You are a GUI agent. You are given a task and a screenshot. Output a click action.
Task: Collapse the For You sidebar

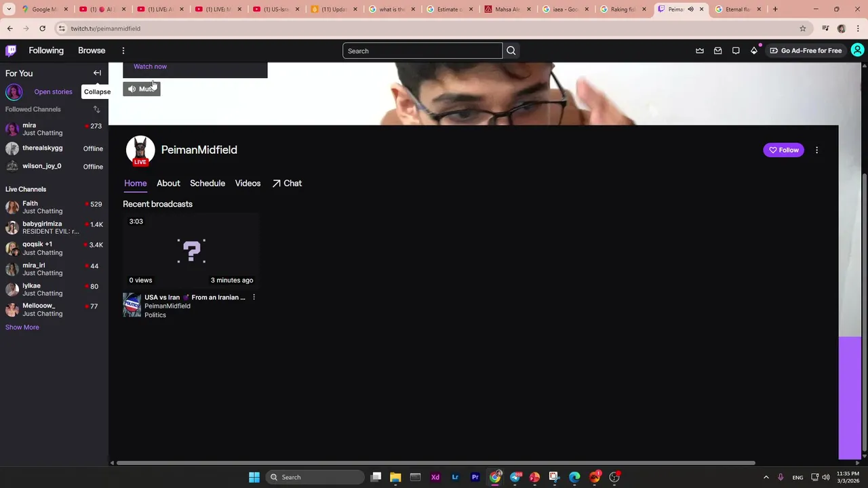click(97, 73)
